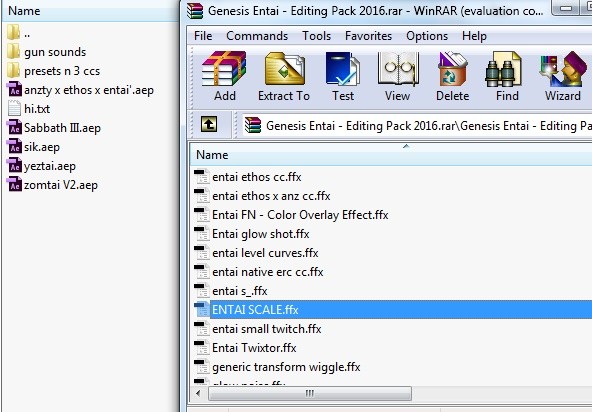Click After Effects icon of zomtai V2.aep
592x412 pixels.
click(x=14, y=184)
